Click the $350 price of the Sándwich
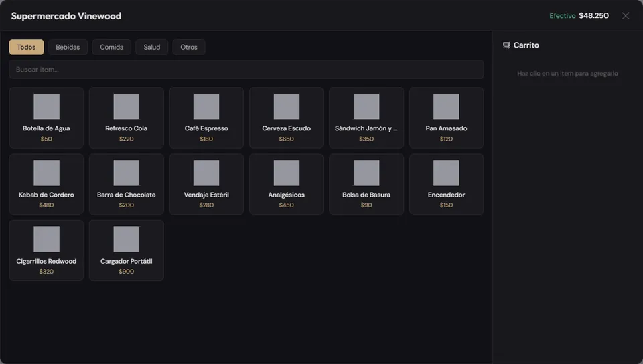This screenshot has width=643, height=364. tap(366, 139)
